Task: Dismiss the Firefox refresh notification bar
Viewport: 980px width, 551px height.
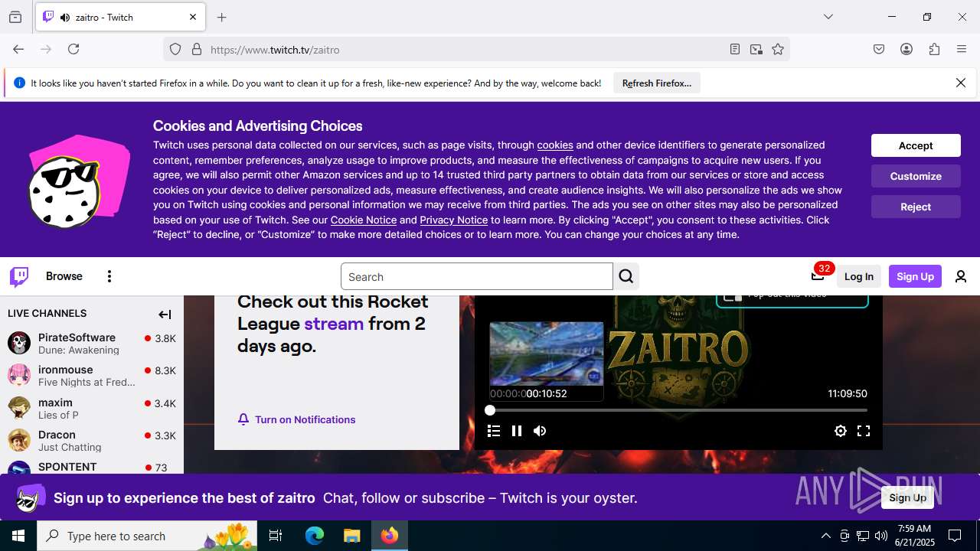Action: 961,83
